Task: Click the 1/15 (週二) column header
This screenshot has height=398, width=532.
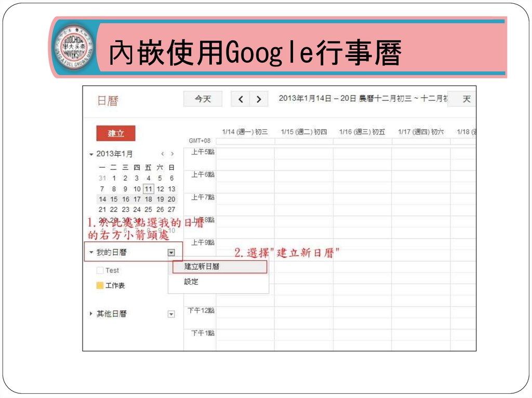Action: (x=303, y=132)
